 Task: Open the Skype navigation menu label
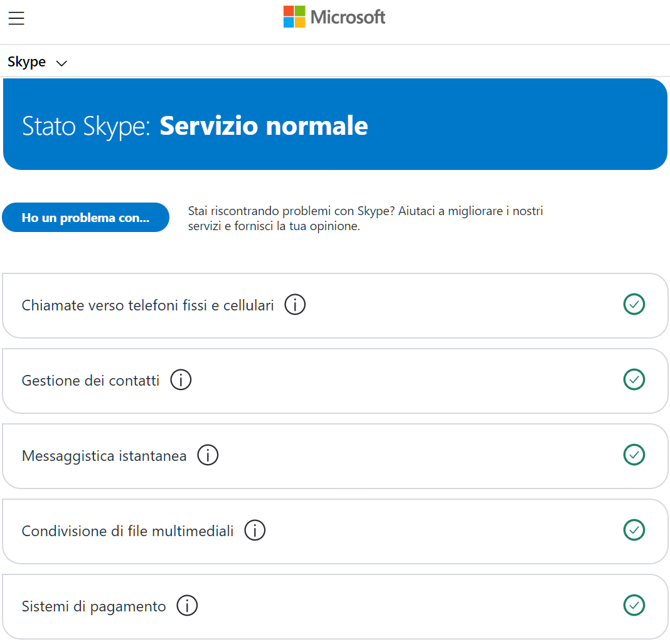coord(27,62)
